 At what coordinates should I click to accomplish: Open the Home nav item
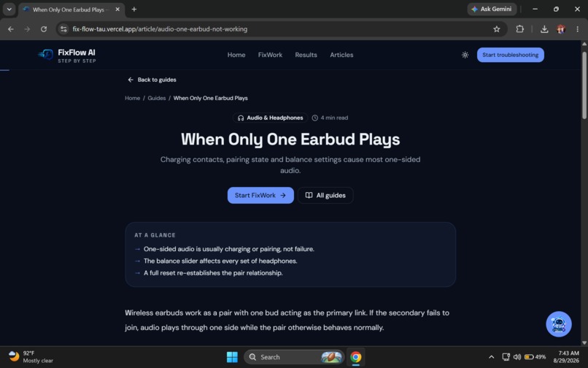236,55
